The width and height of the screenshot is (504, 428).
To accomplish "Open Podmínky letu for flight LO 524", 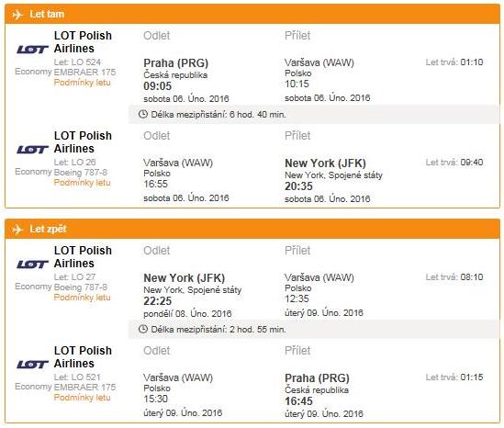I will pos(83,83).
